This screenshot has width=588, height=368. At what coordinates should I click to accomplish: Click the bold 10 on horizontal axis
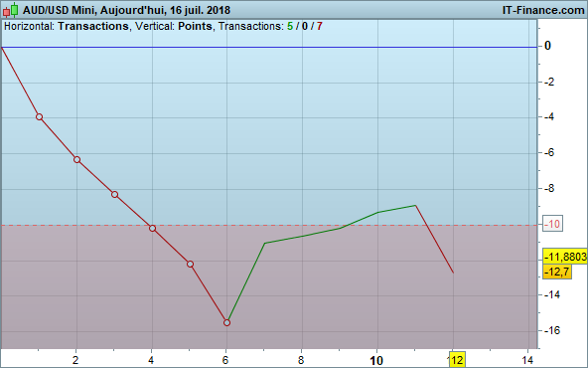pos(376,360)
